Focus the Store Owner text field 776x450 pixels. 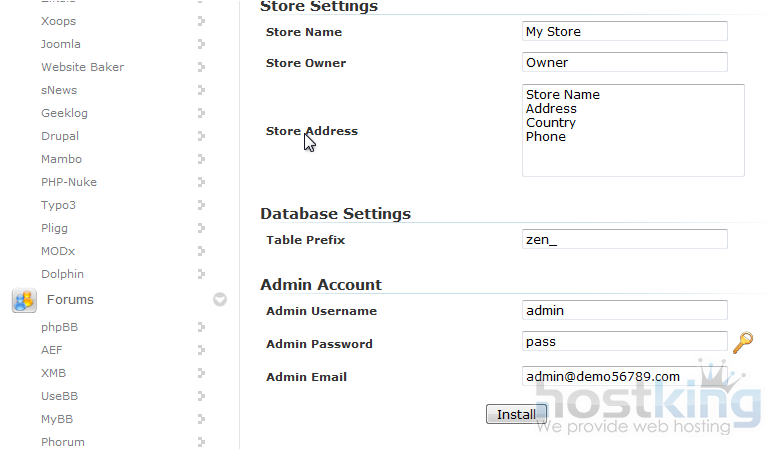624,63
